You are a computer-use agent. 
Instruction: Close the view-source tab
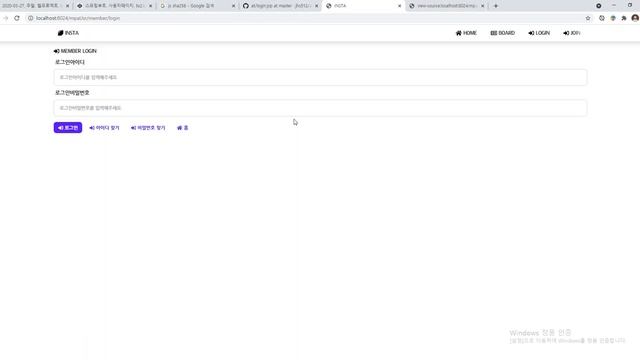tap(482, 6)
